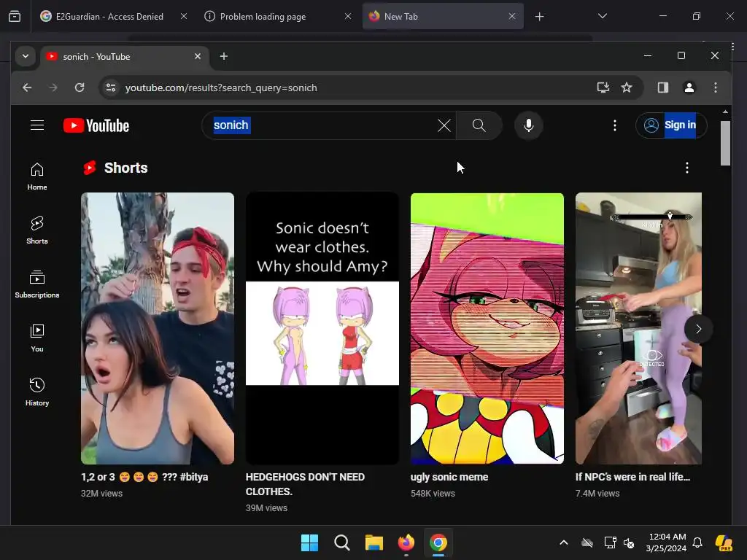
Task: Close the 'New Tab' Firefox tab
Action: 511,16
